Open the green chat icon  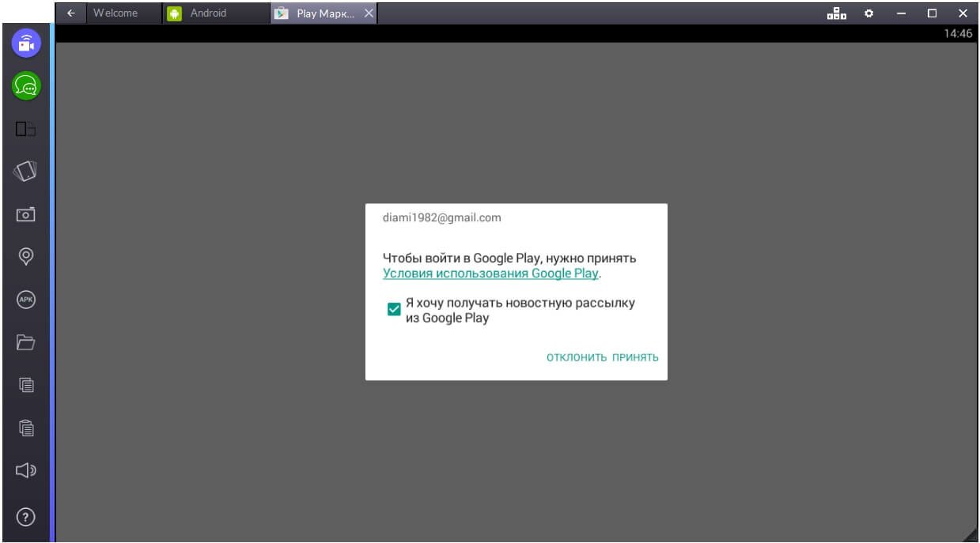26,85
